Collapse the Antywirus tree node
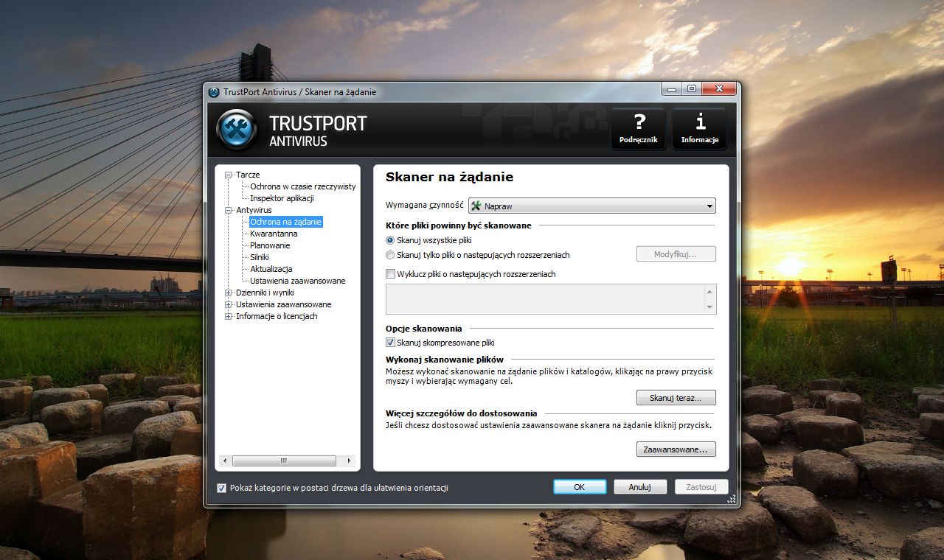 [228, 210]
